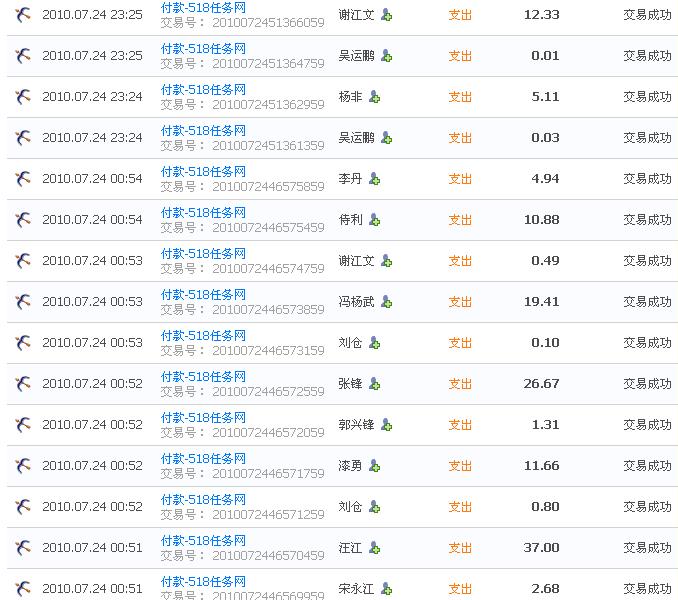Click payee name 吴运鹏 in the 0.03 row
The image size is (678, 600).
point(357,138)
